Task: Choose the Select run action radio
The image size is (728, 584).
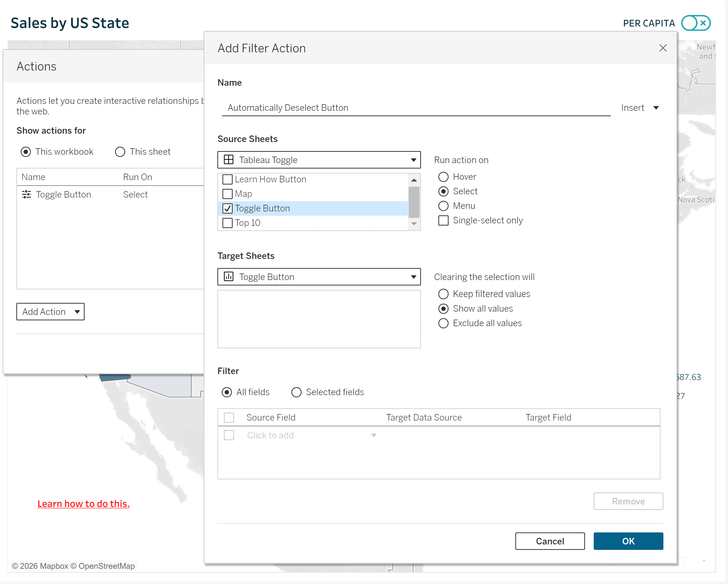Action: pos(443,191)
